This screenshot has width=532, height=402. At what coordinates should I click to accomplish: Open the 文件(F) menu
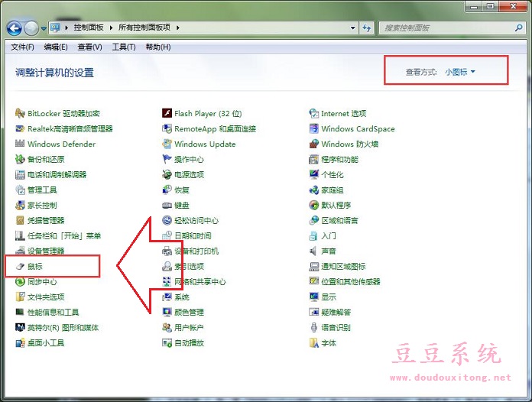click(23, 47)
